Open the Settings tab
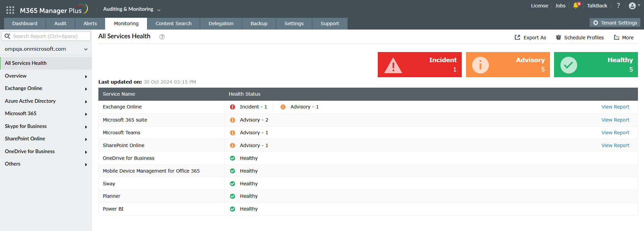Image resolution: width=644 pixels, height=231 pixels. [294, 24]
